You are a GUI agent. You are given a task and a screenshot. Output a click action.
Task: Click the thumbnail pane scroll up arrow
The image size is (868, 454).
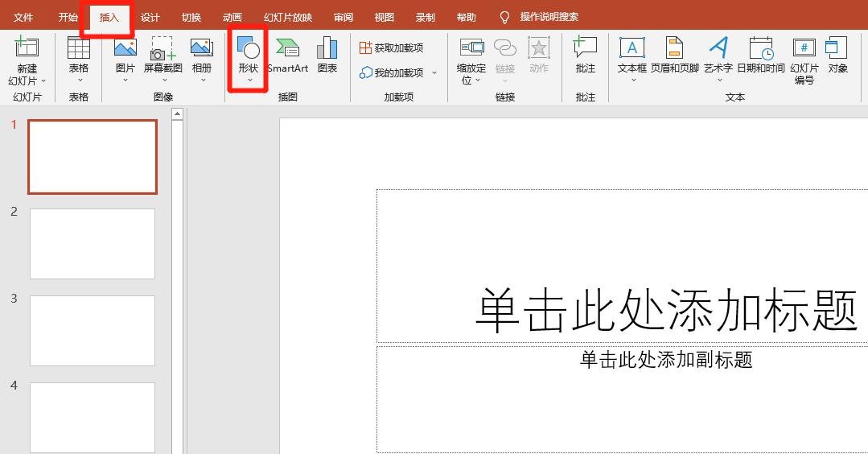[177, 114]
